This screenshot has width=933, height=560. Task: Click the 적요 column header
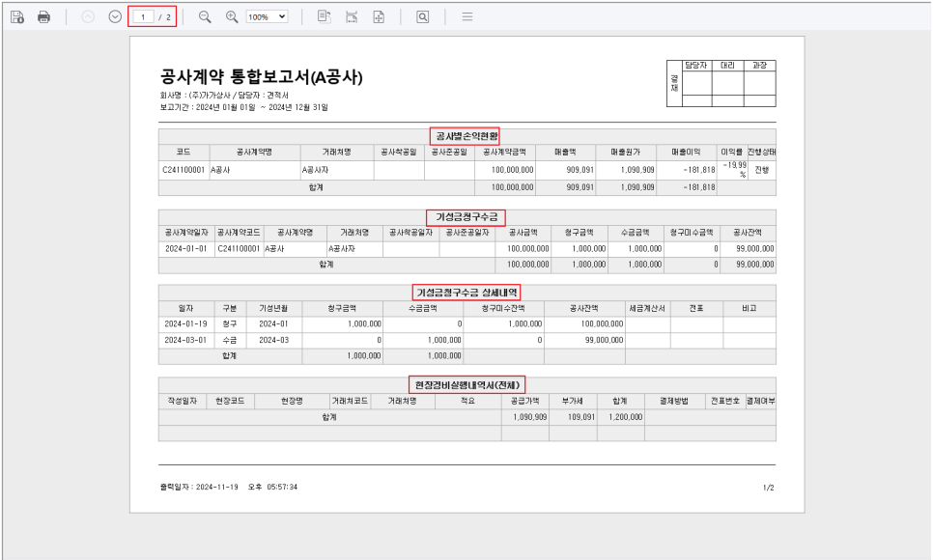(467, 401)
